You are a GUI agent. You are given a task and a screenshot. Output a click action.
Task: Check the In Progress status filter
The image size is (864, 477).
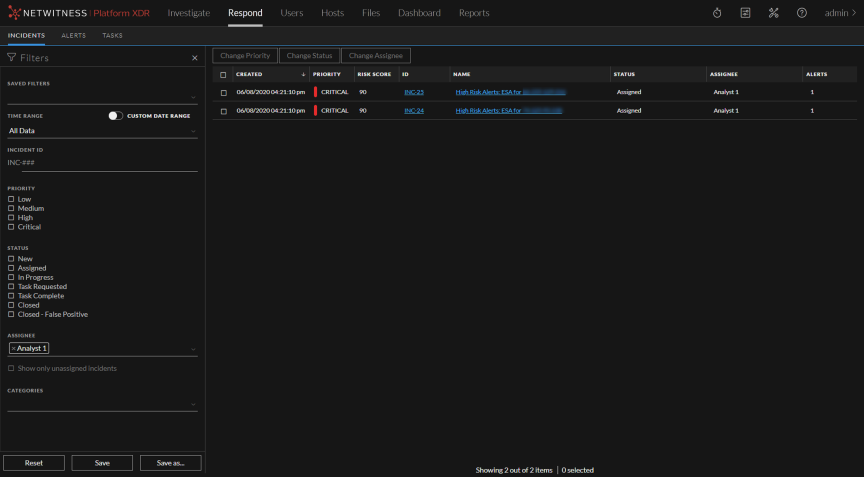coord(11,277)
